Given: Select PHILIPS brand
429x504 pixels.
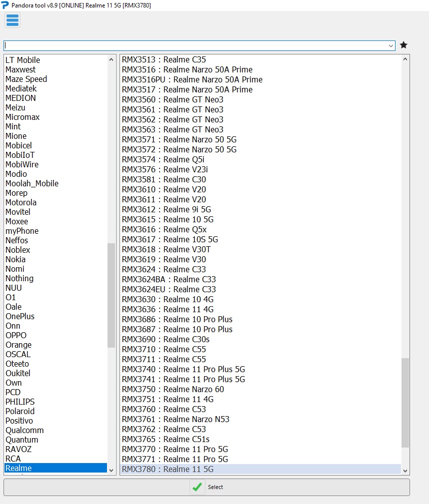Looking at the screenshot, I should (20, 402).
